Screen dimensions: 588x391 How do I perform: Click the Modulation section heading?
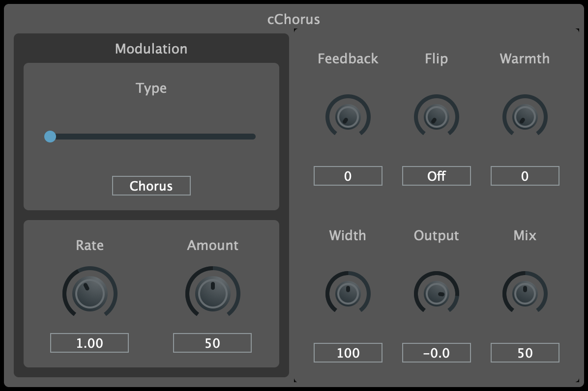pos(151,49)
